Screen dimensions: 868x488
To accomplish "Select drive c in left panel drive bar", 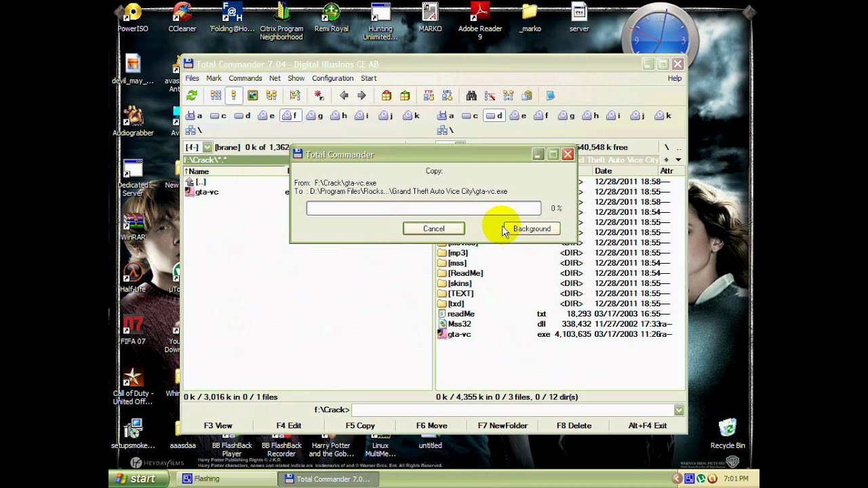I will (x=218, y=116).
